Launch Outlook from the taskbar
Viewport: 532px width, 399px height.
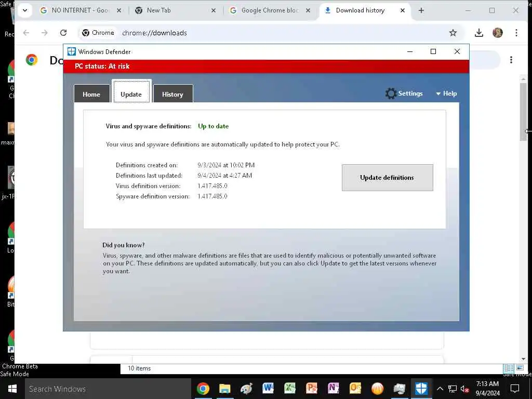(355, 388)
